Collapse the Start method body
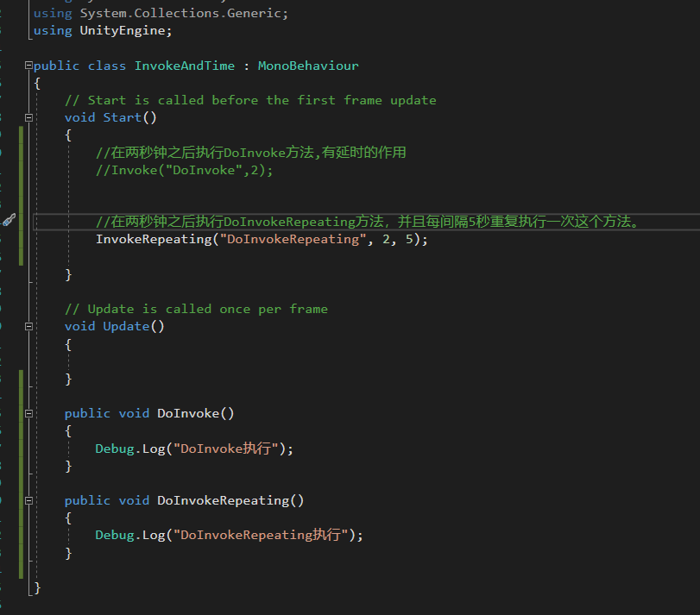 pyautogui.click(x=28, y=116)
